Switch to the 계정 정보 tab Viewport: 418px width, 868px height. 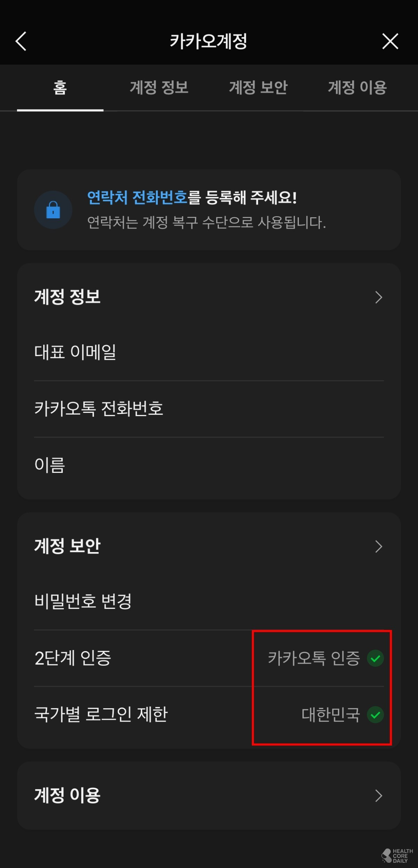(x=159, y=88)
